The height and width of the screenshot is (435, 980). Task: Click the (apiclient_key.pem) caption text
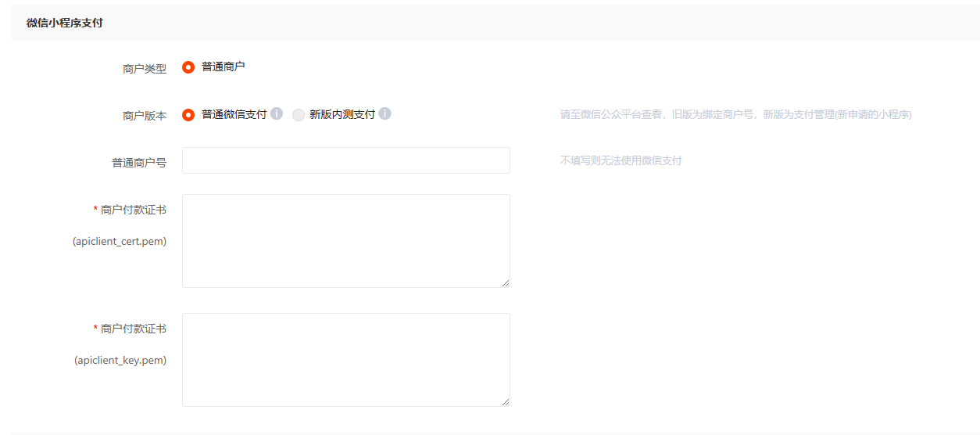pos(120,360)
